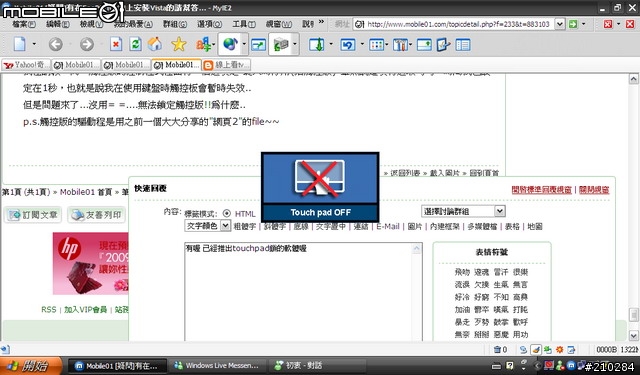Open favorites with the yellow star icon
This screenshot has width=640, height=375.
(178, 44)
